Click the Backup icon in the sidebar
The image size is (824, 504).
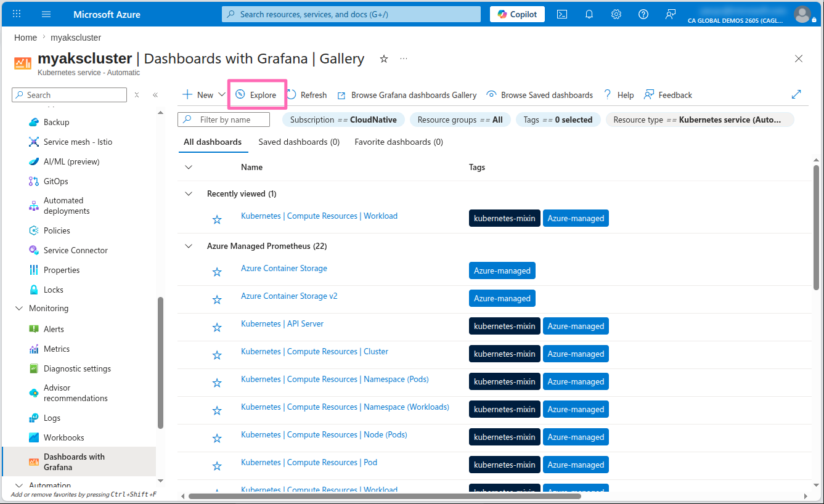pyautogui.click(x=34, y=122)
